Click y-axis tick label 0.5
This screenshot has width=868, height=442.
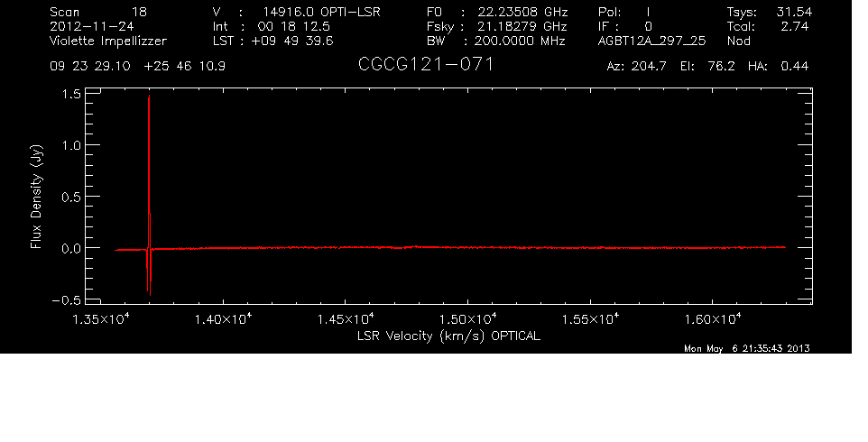(71, 197)
